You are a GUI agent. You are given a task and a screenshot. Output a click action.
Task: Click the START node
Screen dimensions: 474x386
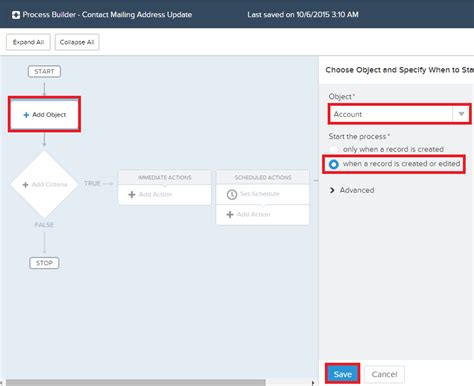pos(44,71)
